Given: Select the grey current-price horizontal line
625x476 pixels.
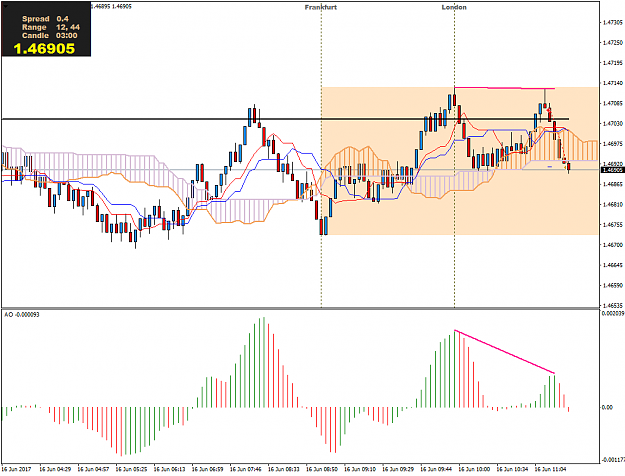Looking at the screenshot, I should tap(302, 170).
